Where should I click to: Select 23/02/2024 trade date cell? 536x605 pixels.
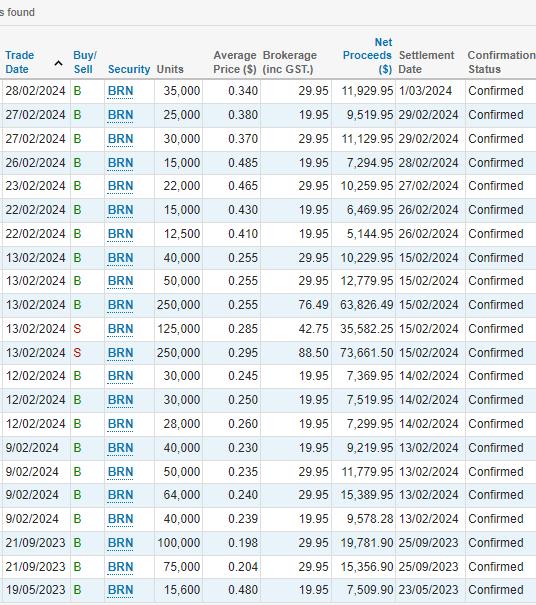pyautogui.click(x=36, y=186)
